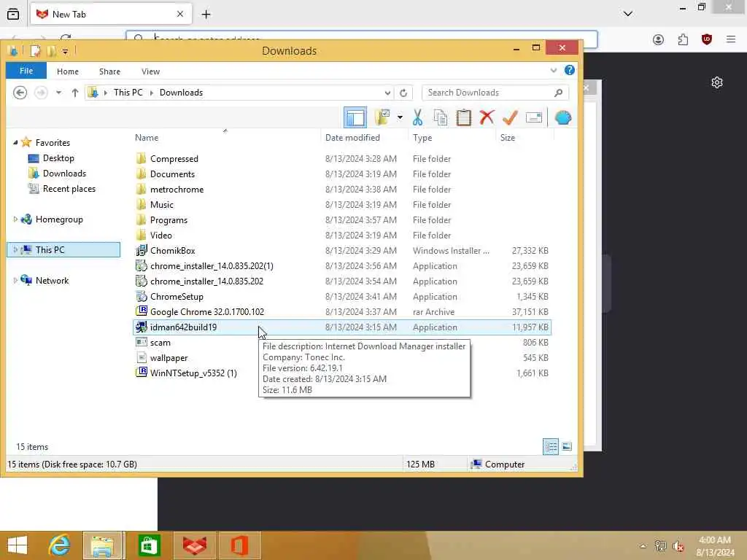Click New folder icon in quick access toolbar
747x560 pixels.
tap(51, 50)
